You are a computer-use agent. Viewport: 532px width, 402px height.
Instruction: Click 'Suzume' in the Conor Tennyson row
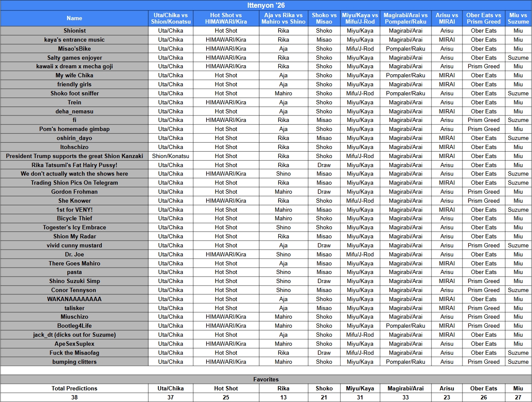[518, 290]
